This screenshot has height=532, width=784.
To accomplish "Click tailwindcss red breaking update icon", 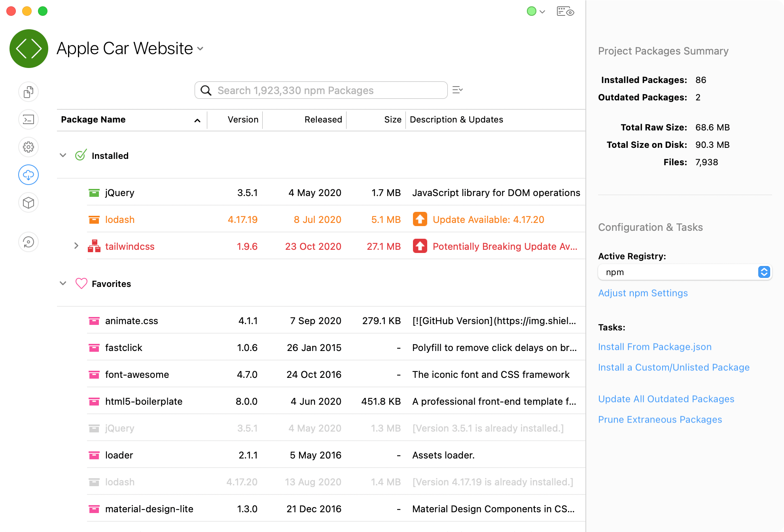I will [x=420, y=246].
